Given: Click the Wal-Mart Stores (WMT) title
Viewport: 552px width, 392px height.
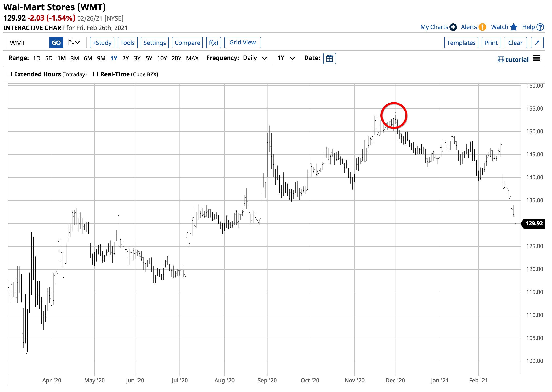Looking at the screenshot, I should tap(55, 7).
